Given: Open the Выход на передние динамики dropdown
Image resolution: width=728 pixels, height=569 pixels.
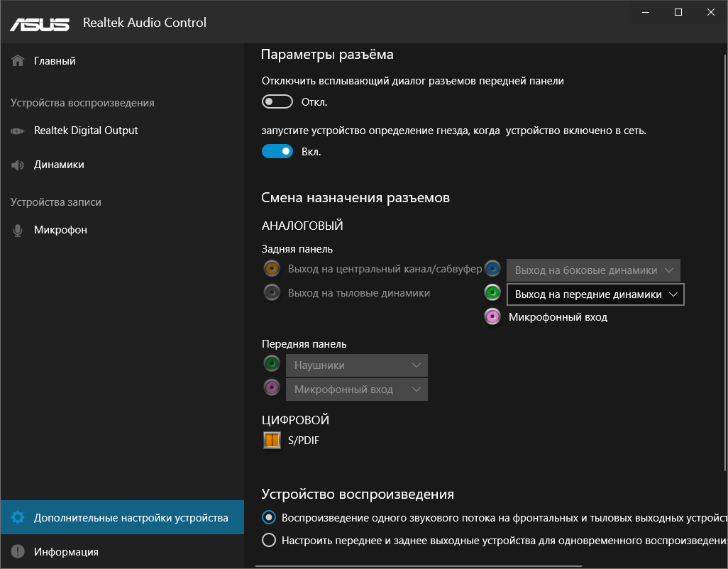Looking at the screenshot, I should pos(595,294).
